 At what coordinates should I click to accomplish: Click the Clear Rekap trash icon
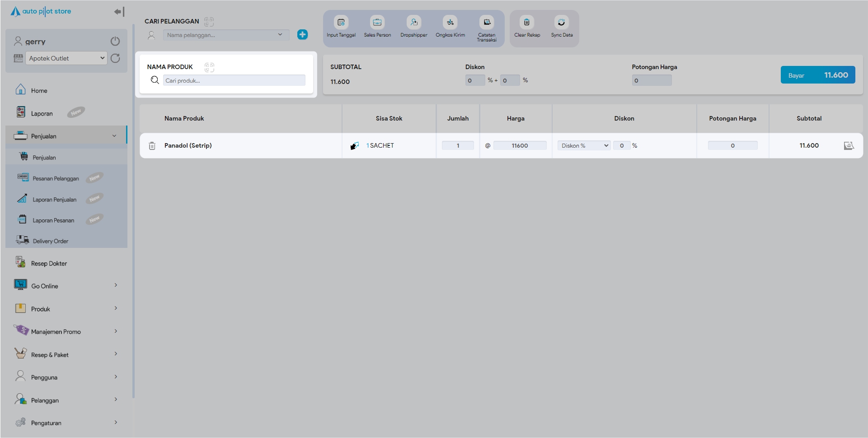526,23
